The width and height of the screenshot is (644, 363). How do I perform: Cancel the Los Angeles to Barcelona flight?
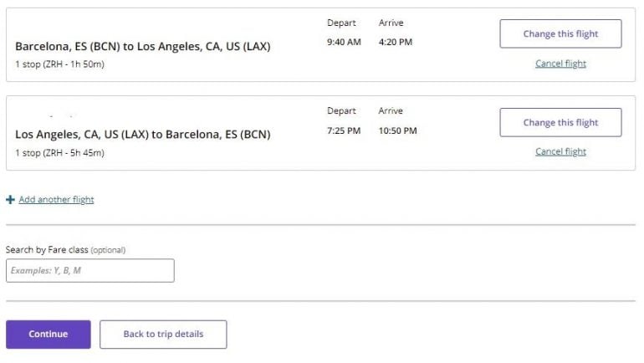[560, 151]
